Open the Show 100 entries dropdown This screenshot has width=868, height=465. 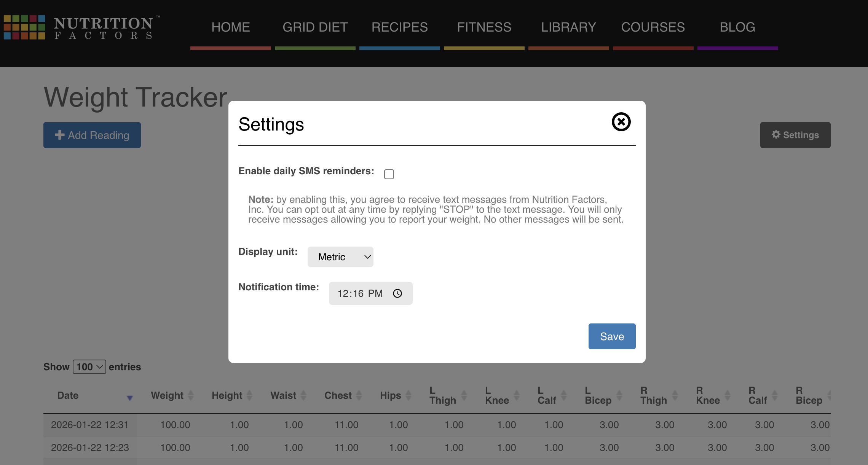coord(89,367)
